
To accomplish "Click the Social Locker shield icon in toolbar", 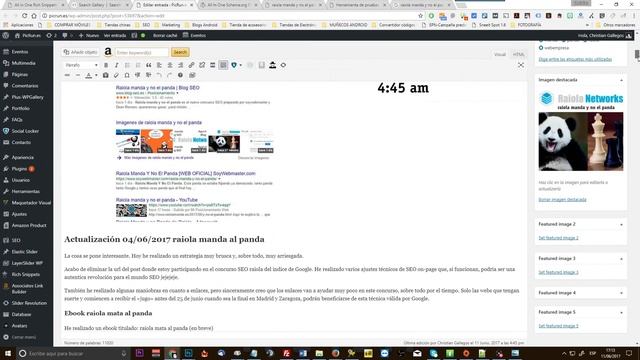I will click(234, 65).
